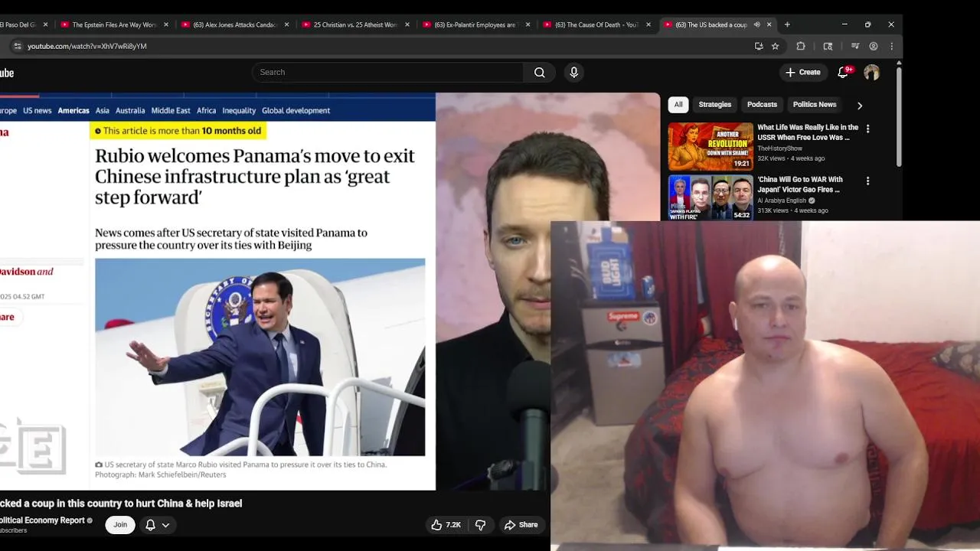Open the browser profile icon

tap(874, 46)
